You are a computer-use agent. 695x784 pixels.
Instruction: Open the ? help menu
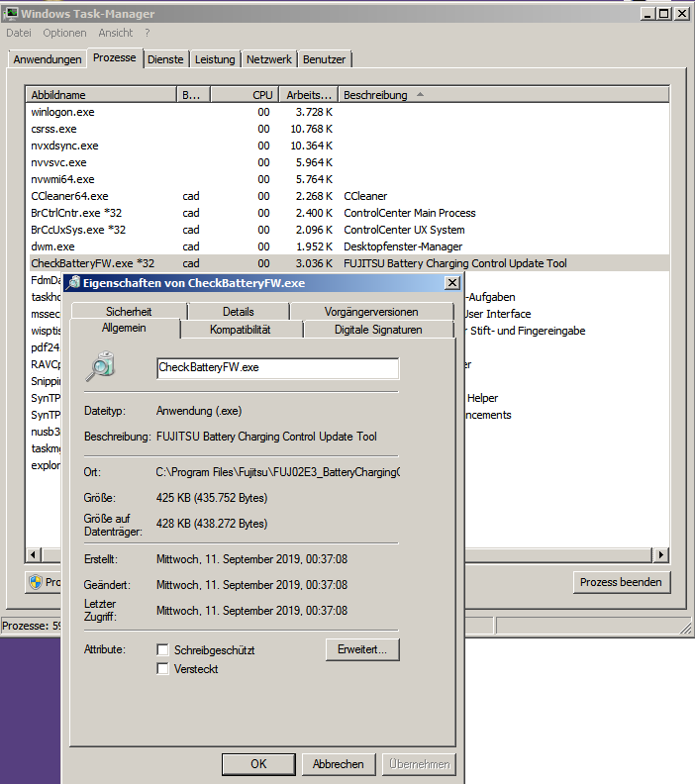147,33
